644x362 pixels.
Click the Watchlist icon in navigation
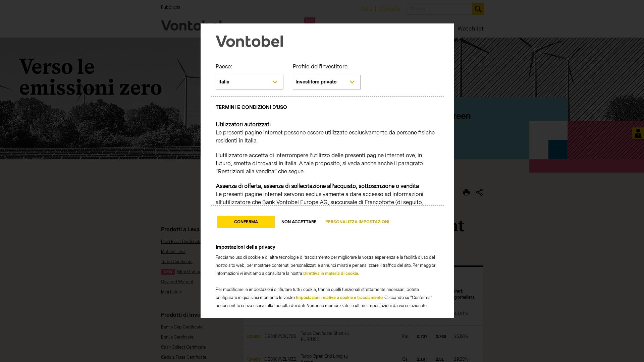tap(470, 28)
